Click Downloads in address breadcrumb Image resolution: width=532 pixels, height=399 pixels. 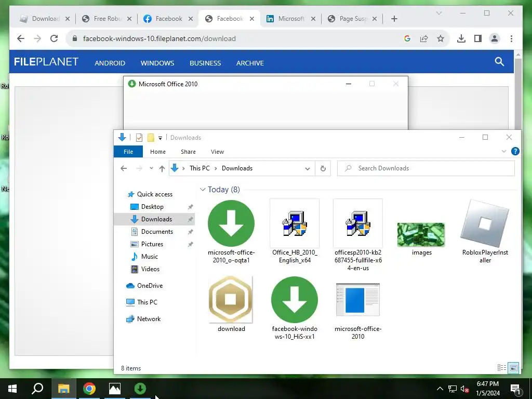(x=237, y=168)
